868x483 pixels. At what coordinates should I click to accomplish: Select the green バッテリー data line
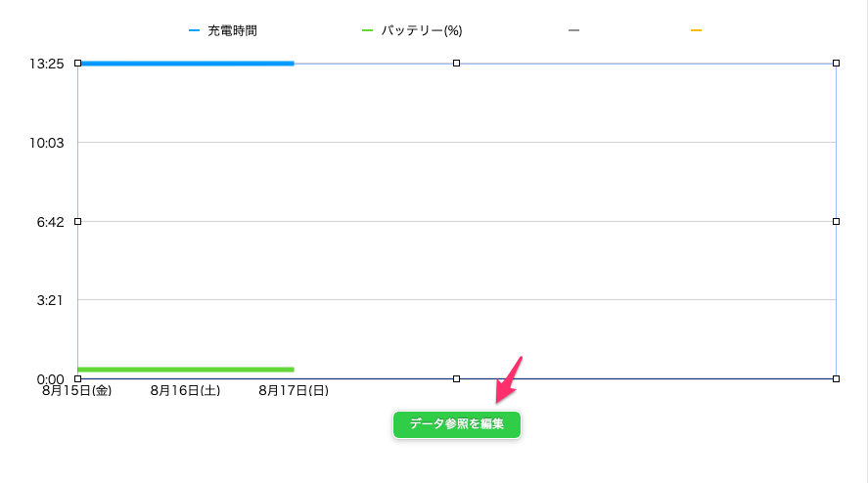(x=186, y=369)
